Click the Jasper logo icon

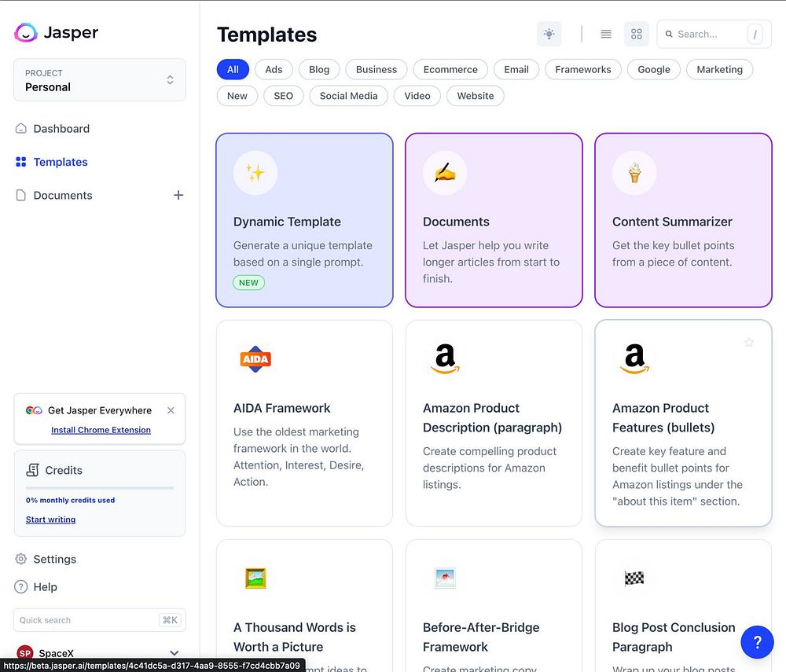pos(26,32)
